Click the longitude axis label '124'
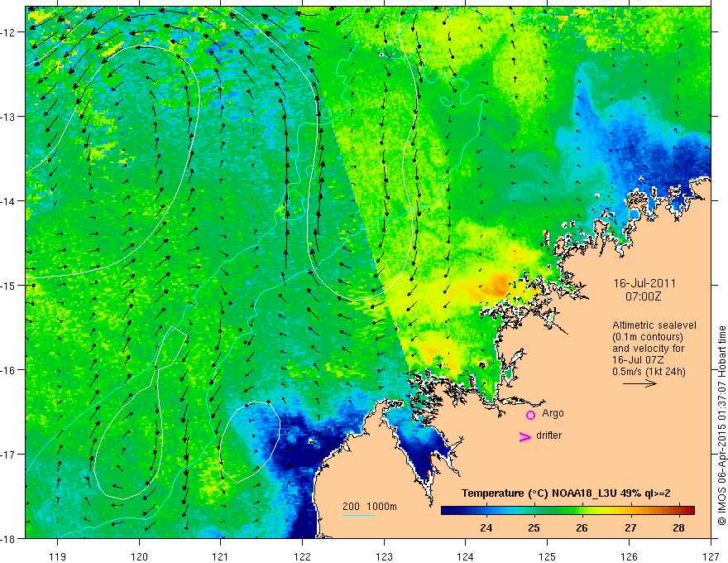This screenshot has height=563, width=728. tap(465, 556)
